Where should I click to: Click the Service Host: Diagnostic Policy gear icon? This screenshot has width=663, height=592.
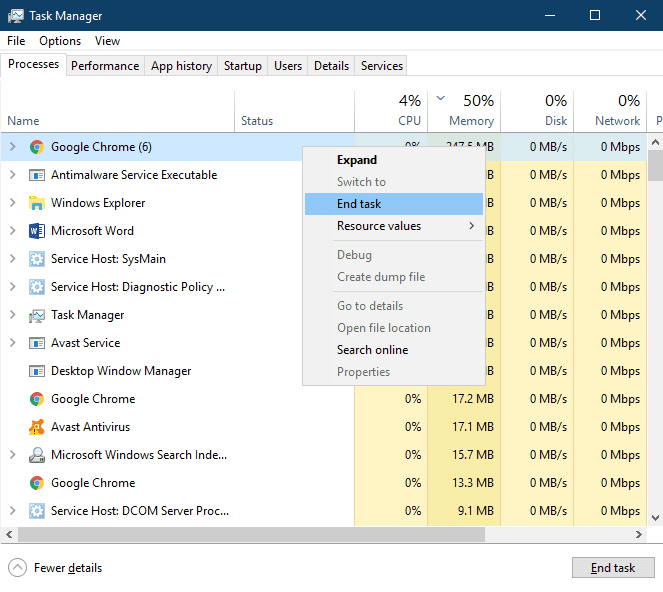37,287
